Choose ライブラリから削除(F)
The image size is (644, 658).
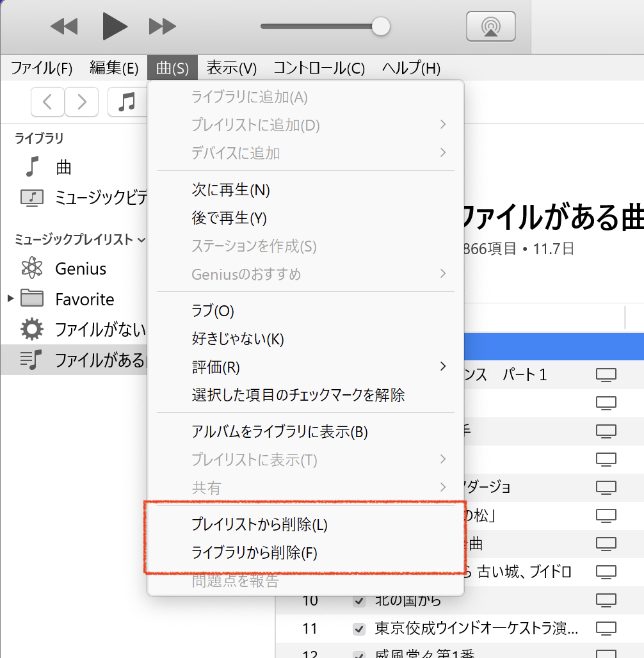305,552
